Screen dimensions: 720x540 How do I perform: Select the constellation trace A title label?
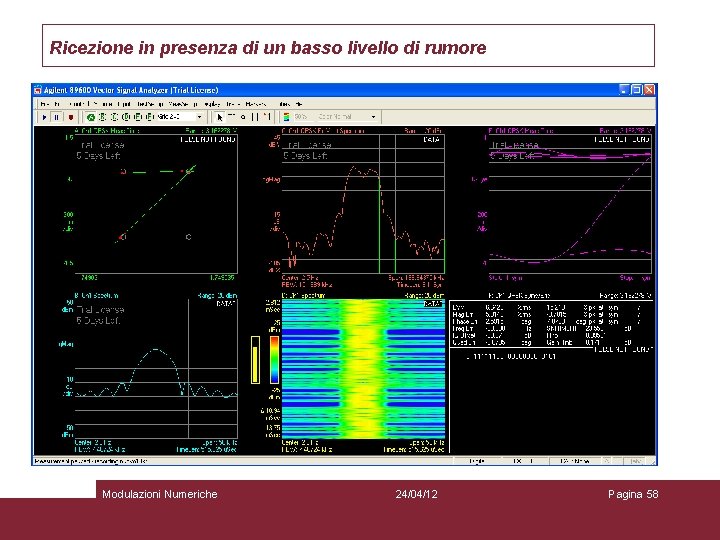pyautogui.click(x=107, y=131)
